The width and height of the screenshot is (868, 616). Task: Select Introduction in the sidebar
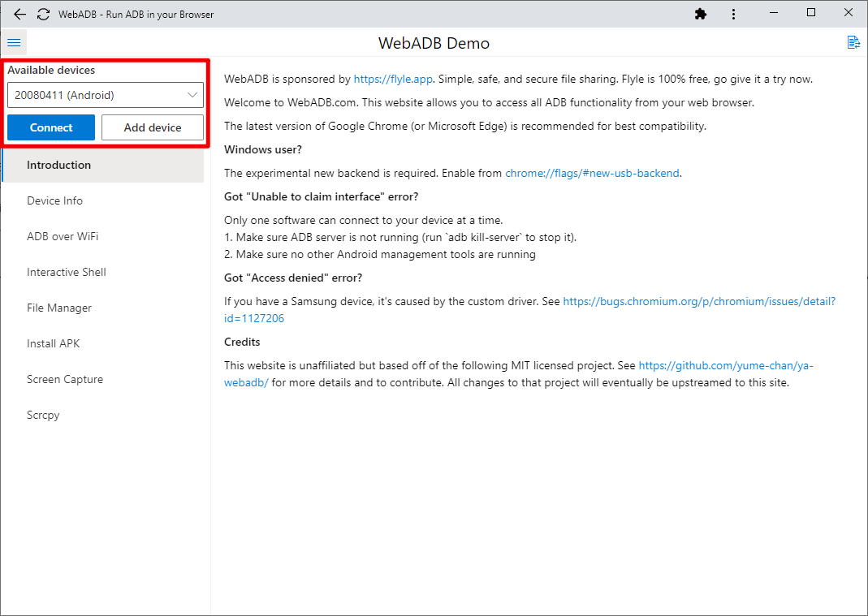pyautogui.click(x=58, y=165)
